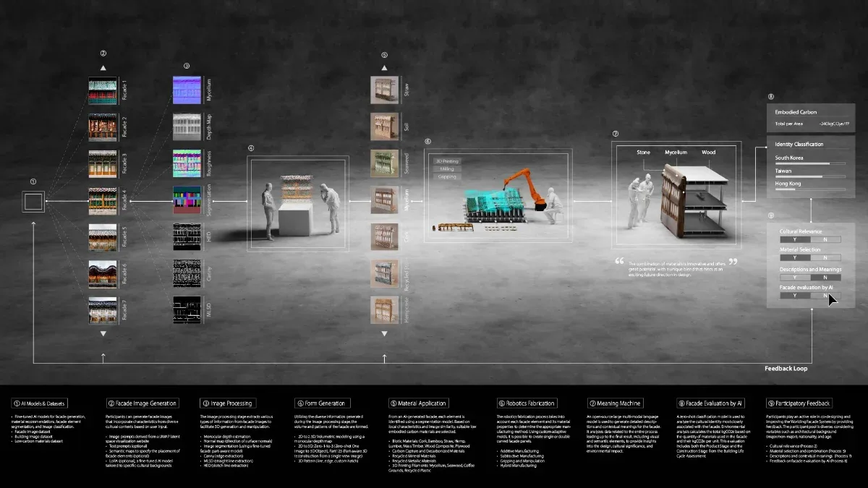The height and width of the screenshot is (488, 868).
Task: Click the up arrow above the Straw material
Action: (384, 68)
